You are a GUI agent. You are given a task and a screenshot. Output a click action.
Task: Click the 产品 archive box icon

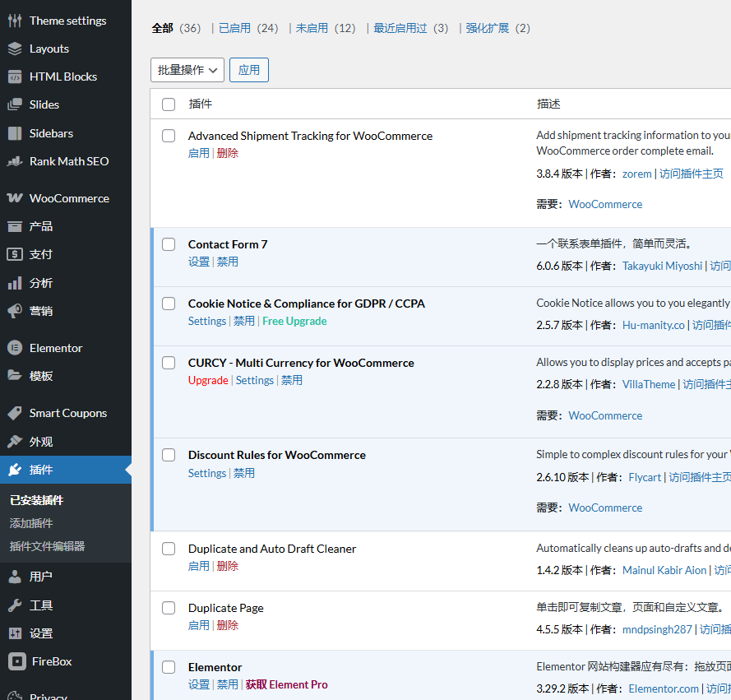point(15,227)
